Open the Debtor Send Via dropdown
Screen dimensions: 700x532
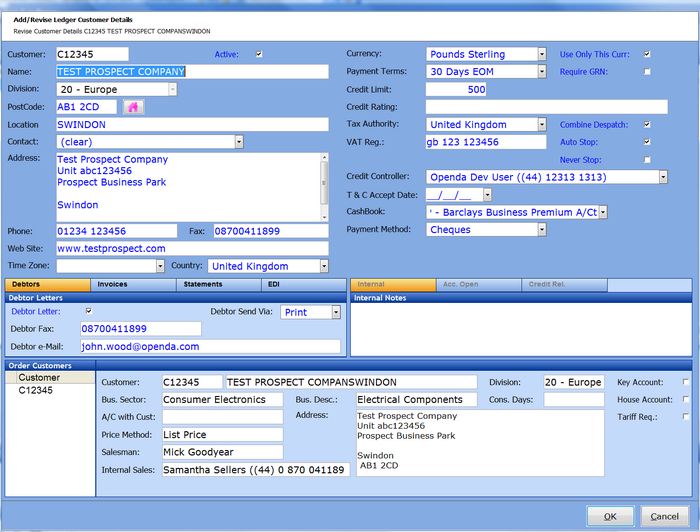click(x=336, y=312)
